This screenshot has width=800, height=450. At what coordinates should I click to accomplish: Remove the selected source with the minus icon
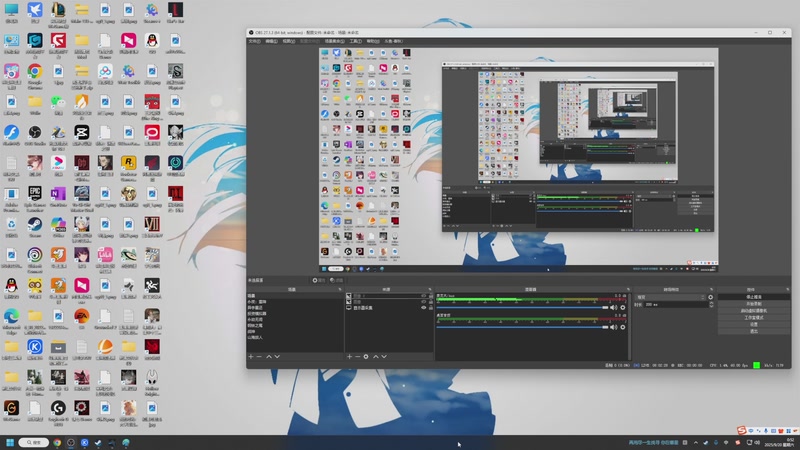pyautogui.click(x=357, y=357)
